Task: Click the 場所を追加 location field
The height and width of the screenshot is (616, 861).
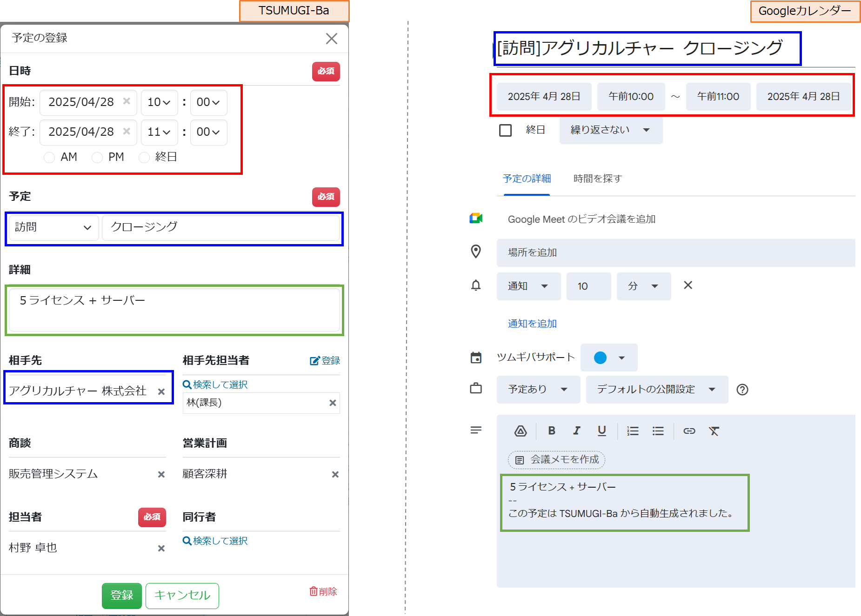Action: point(676,252)
